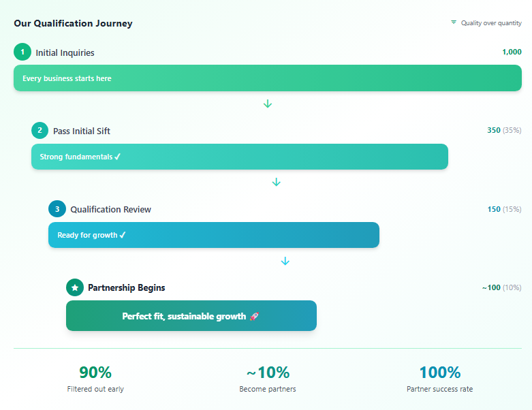The image size is (532, 410).
Task: Click the 'Perfect fit, sustainable growth' bar
Action: pos(191,316)
